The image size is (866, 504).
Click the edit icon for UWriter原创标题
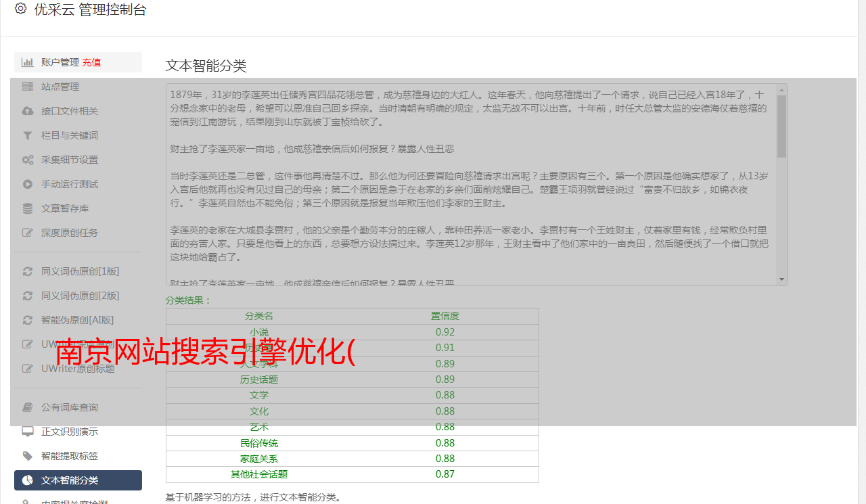[x=27, y=369]
